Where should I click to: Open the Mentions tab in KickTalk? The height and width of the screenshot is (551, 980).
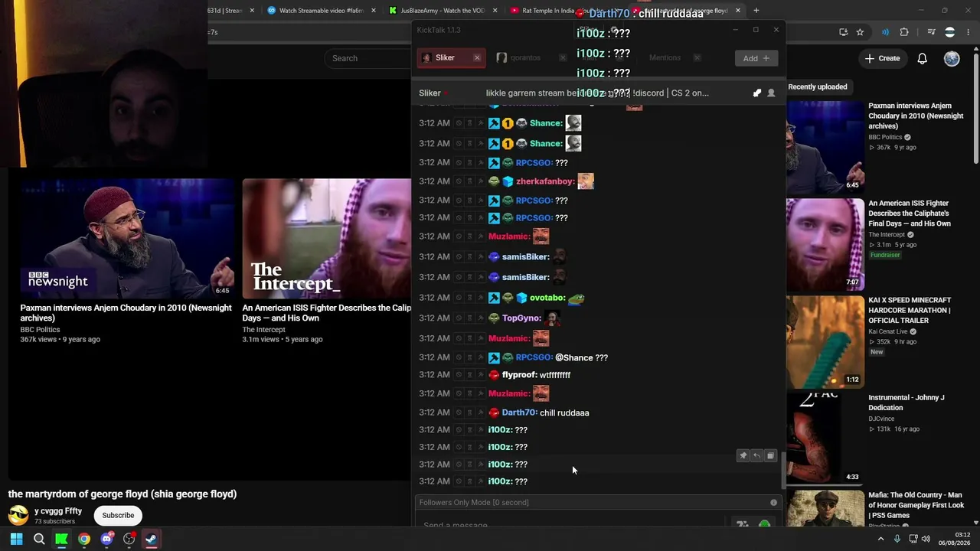click(x=665, y=58)
